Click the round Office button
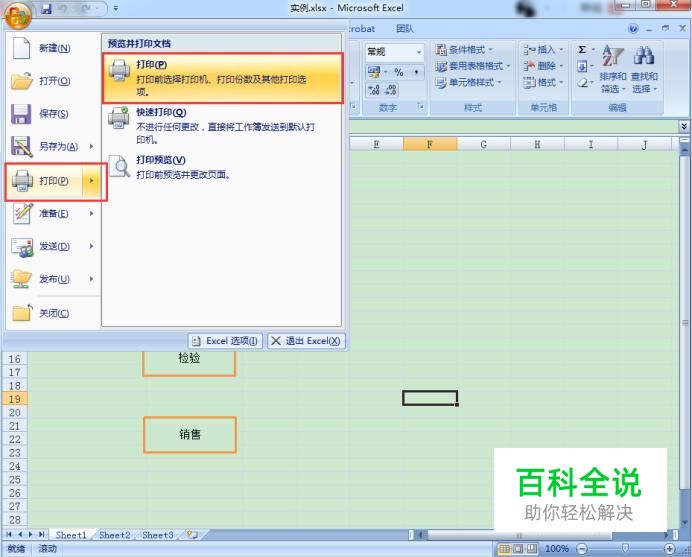 point(18,15)
